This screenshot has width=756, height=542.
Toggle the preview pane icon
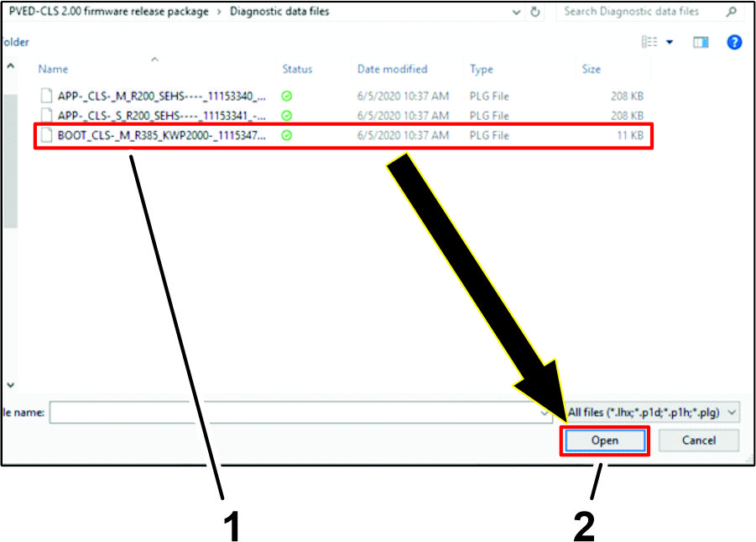701,42
